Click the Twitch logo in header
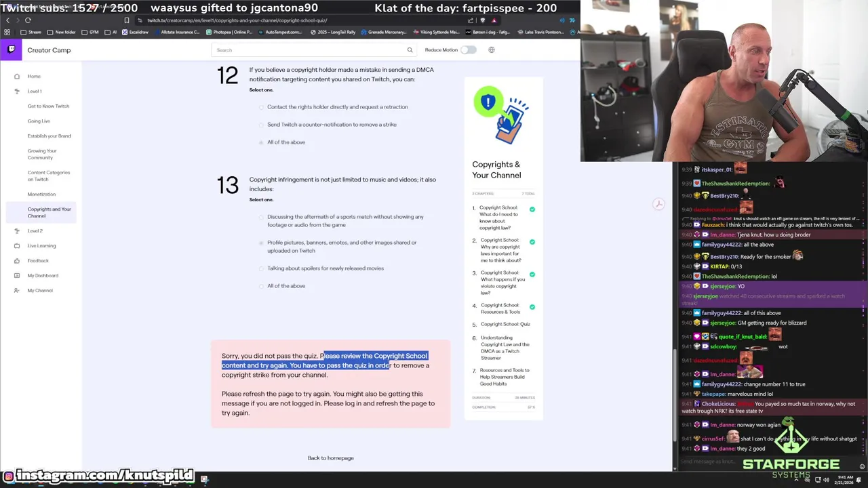 click(12, 49)
